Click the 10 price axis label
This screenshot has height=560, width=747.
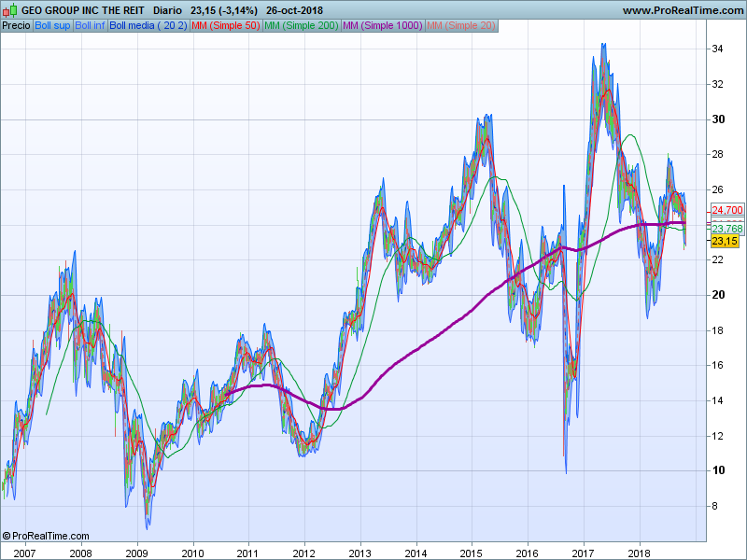pyautogui.click(x=718, y=470)
